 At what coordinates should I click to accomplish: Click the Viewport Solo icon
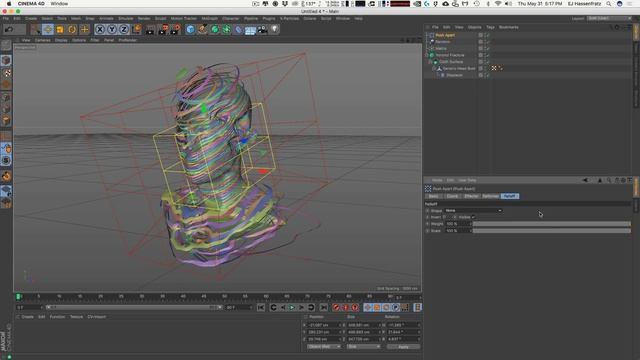click(6, 160)
